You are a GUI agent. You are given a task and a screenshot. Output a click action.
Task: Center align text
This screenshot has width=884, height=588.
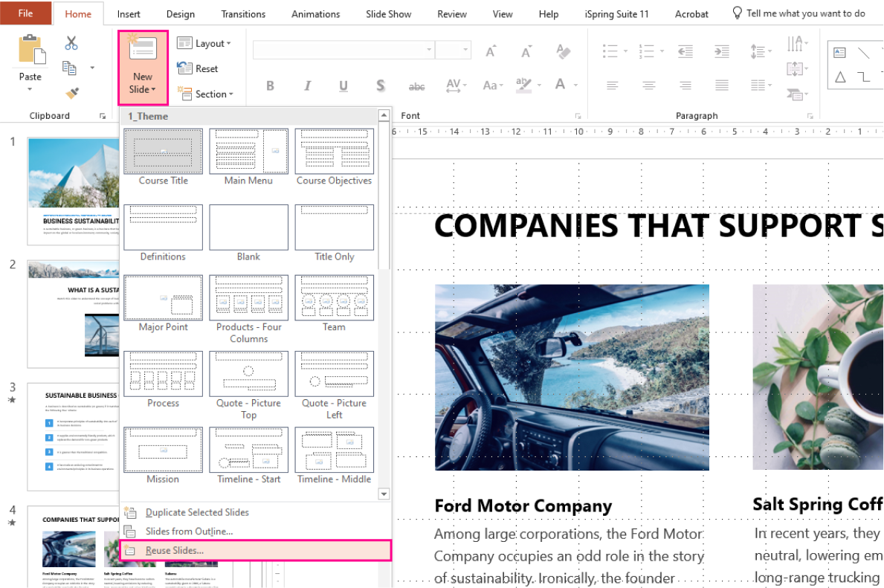(649, 85)
